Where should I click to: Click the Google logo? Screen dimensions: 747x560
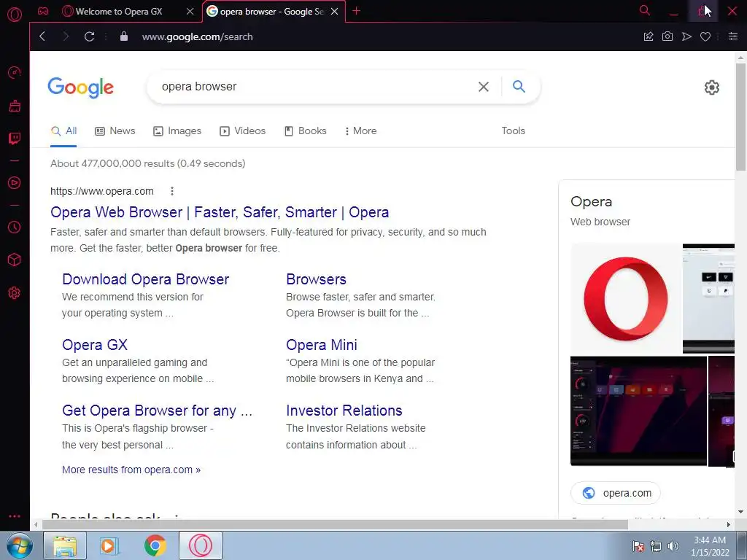[x=80, y=87]
